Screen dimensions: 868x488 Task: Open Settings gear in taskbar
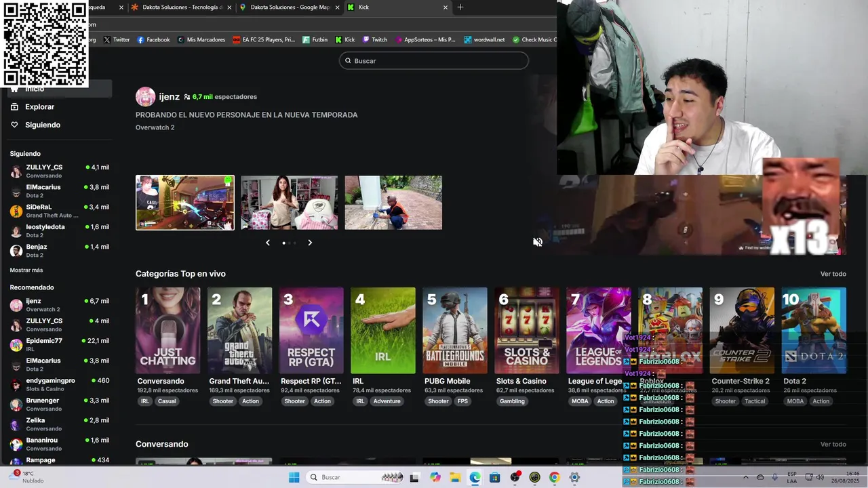click(x=574, y=477)
